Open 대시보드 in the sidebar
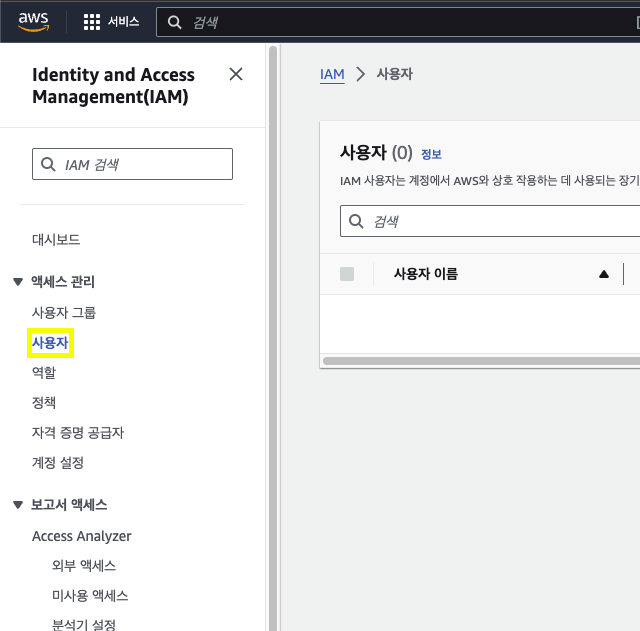Image resolution: width=640 pixels, height=631 pixels. pyautogui.click(x=56, y=239)
